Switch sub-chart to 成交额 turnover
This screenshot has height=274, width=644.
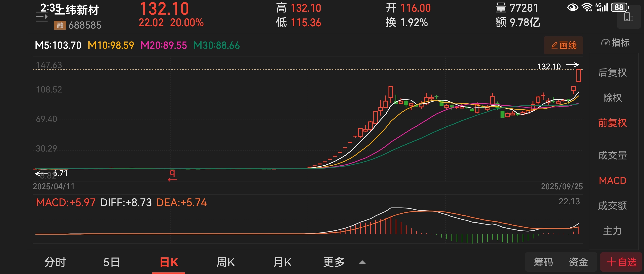612,205
